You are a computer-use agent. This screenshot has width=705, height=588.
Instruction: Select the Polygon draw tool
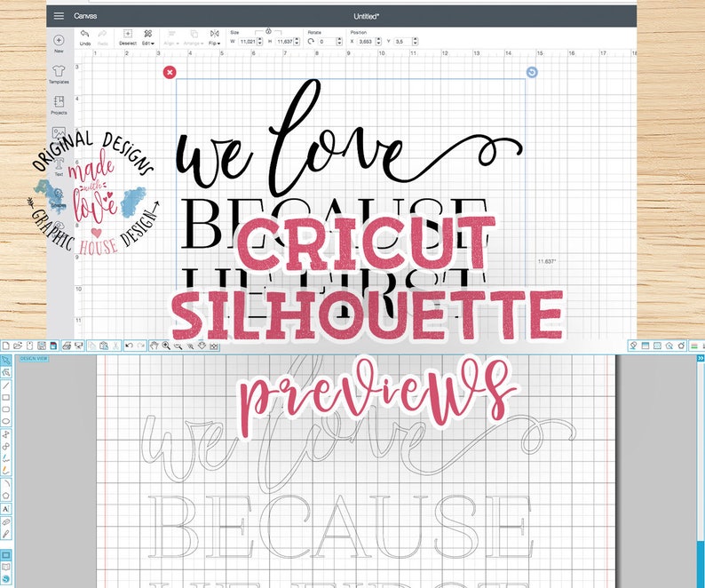[6, 496]
